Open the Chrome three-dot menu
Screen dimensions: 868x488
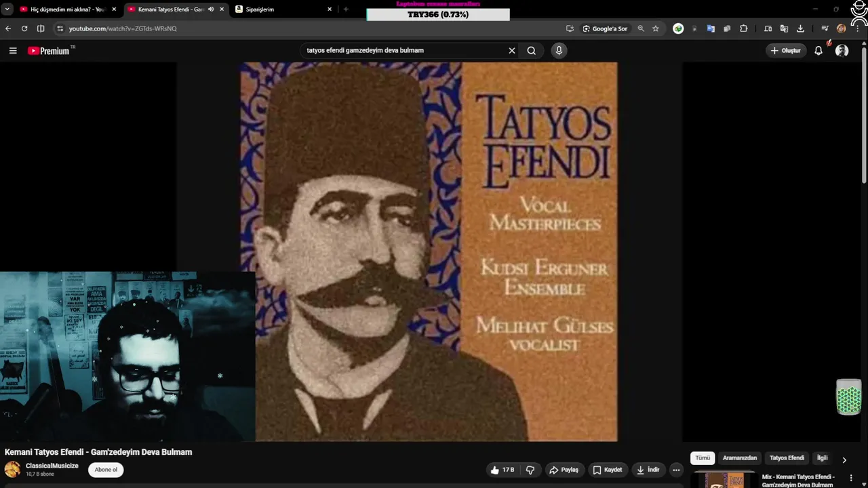[858, 28]
